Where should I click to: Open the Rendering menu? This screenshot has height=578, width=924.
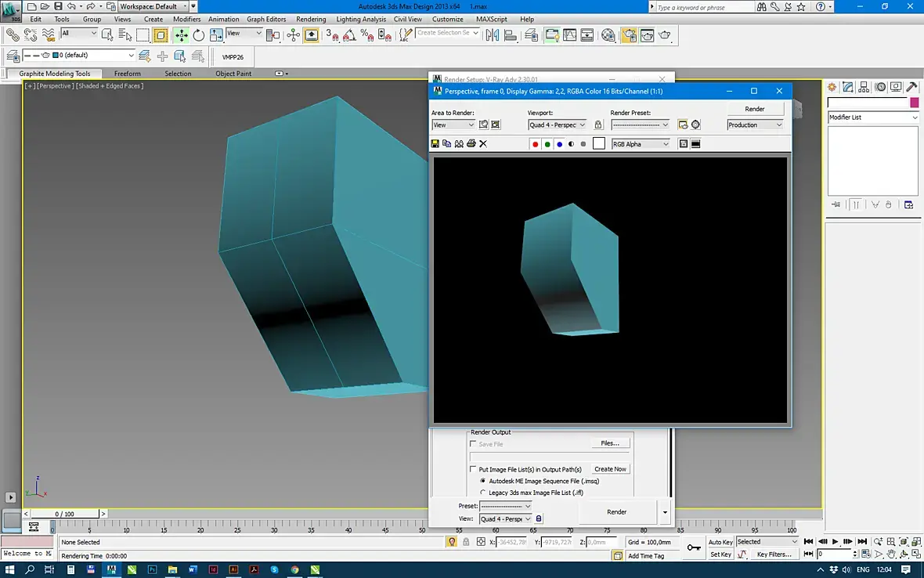click(x=311, y=19)
